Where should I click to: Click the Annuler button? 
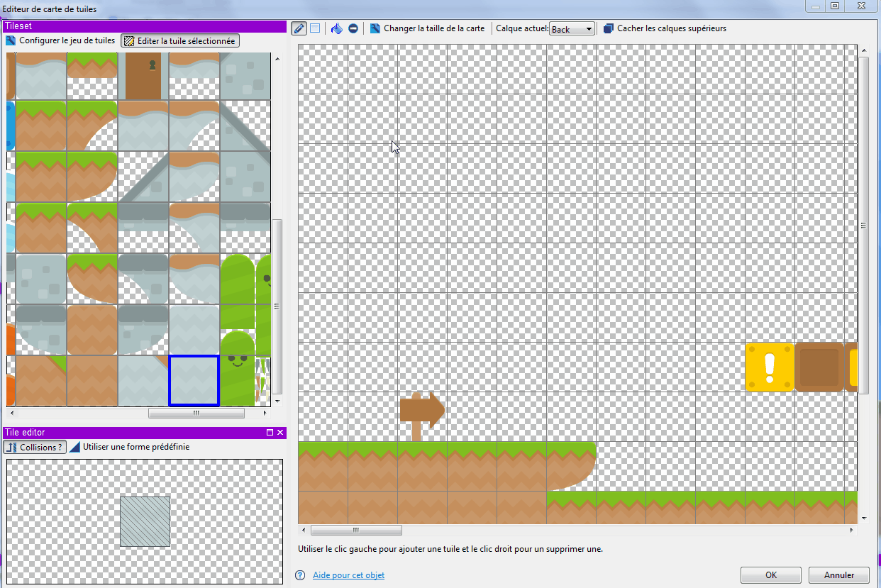click(x=839, y=575)
